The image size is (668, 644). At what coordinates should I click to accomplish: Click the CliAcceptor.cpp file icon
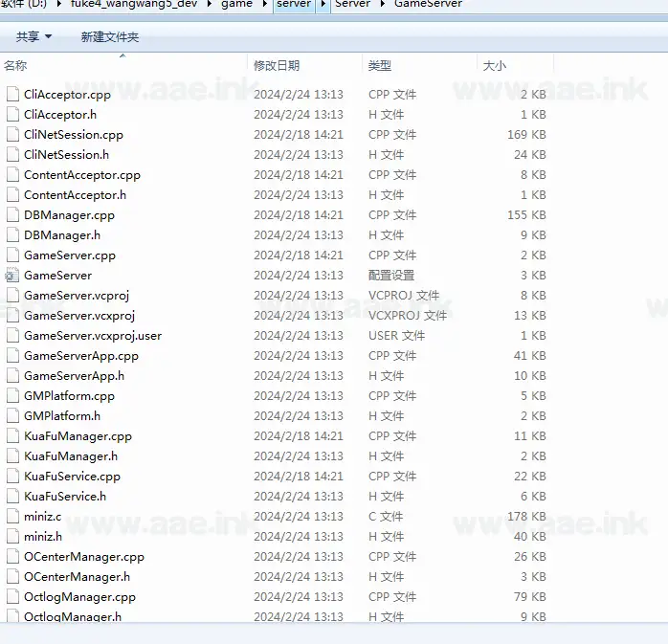tap(12, 94)
